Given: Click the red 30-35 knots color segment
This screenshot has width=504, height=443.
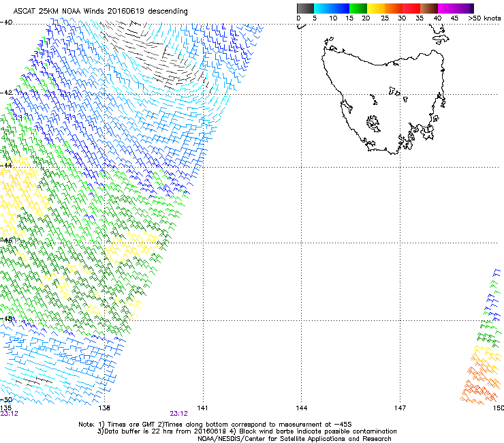Looking at the screenshot, I should (411, 8).
